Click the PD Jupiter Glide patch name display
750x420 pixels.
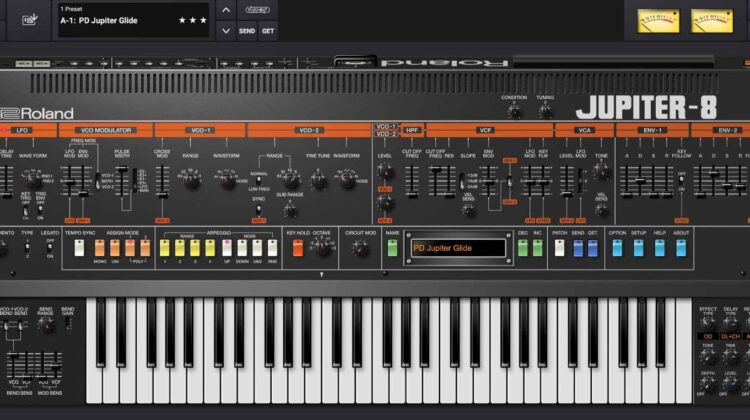(x=458, y=248)
